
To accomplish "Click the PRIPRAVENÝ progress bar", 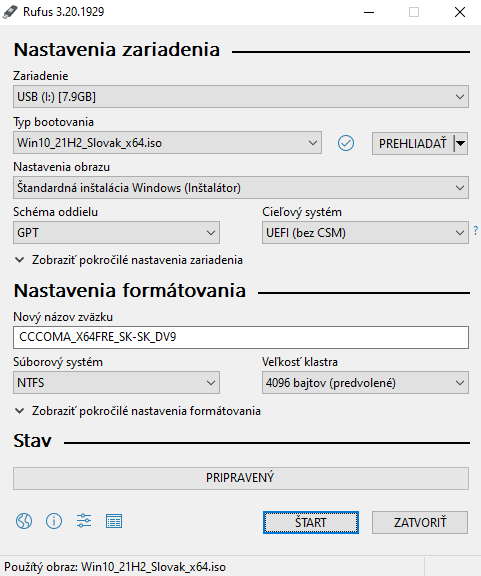I will [x=241, y=478].
